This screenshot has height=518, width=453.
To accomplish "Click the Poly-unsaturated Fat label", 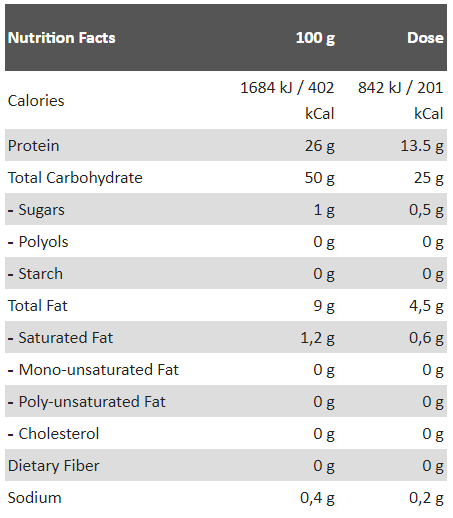I will [87, 402].
